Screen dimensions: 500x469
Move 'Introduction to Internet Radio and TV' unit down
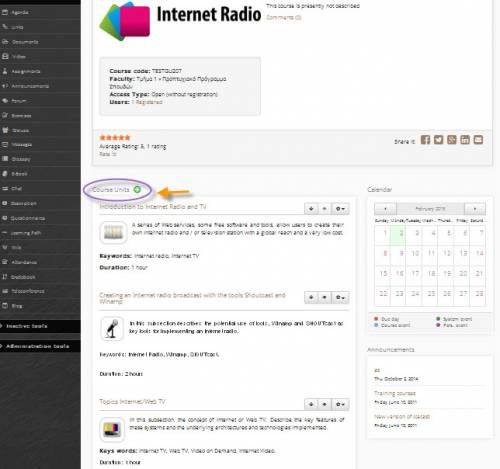311,209
